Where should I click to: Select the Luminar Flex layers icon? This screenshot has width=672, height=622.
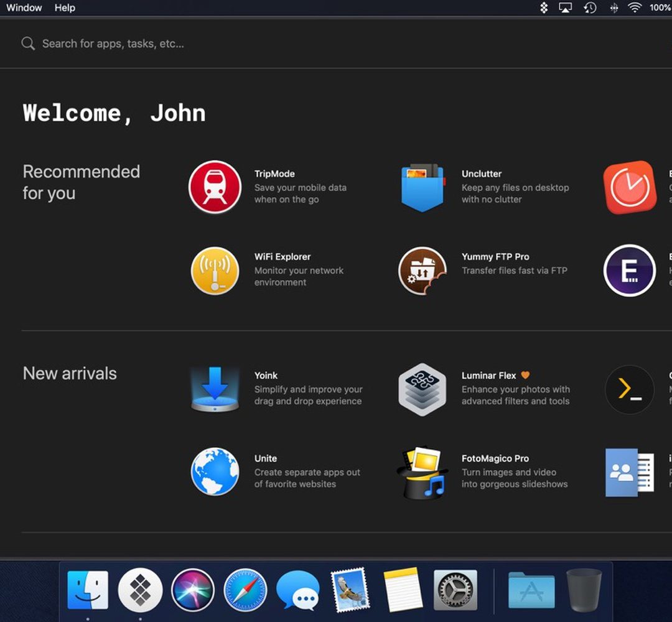[x=422, y=389]
